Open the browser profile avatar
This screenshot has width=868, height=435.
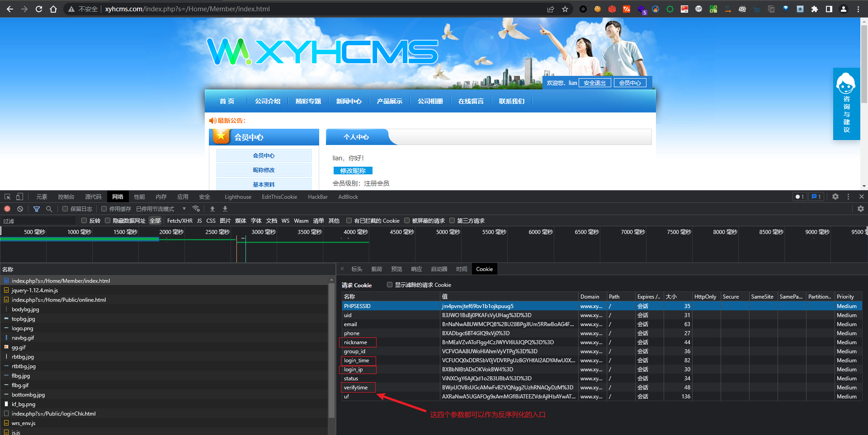[844, 9]
